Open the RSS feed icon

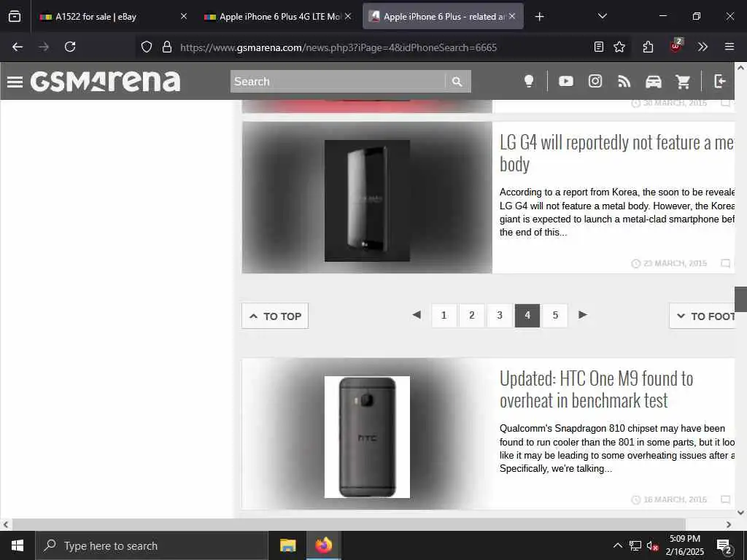tap(624, 82)
